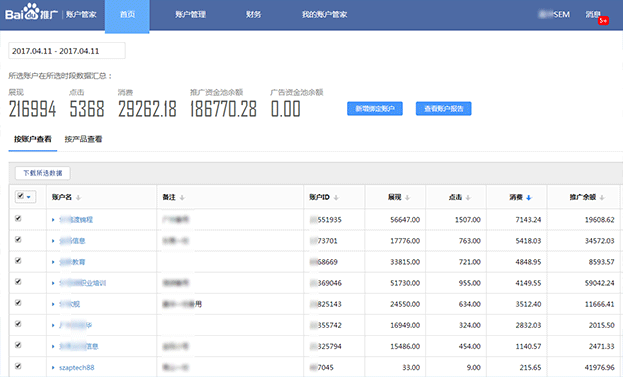Viewport: 623px width, 377px height.
Task: Switch to 按账户查看 tab
Action: click(x=33, y=139)
